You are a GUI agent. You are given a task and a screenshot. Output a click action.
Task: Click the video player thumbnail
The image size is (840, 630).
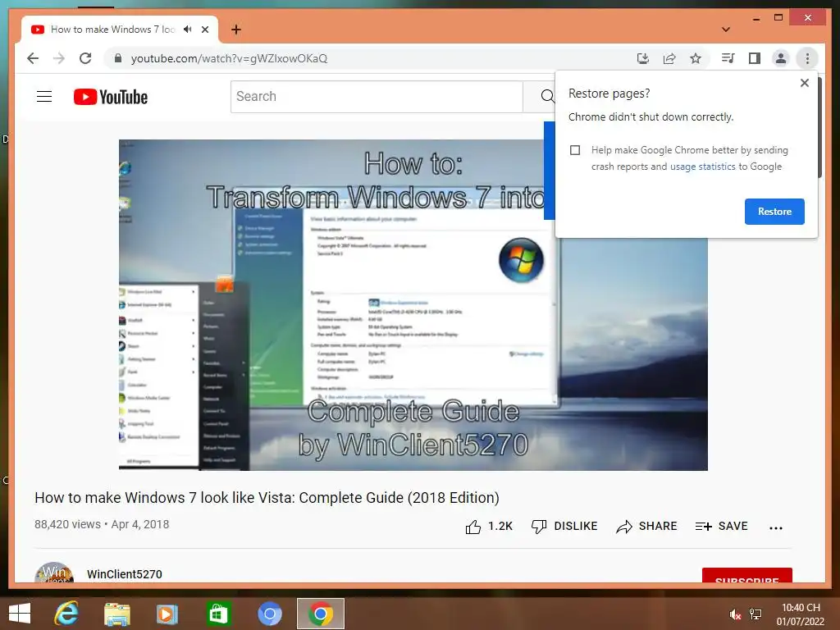click(413, 305)
